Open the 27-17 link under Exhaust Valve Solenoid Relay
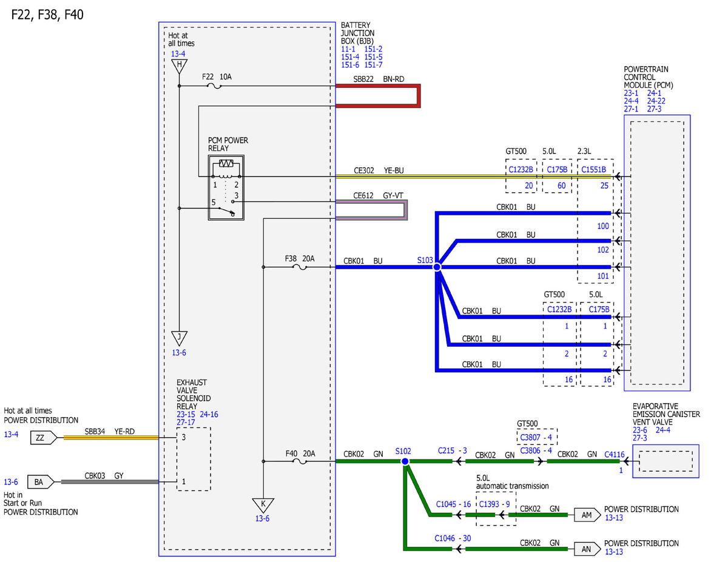The height and width of the screenshot is (562, 728). 186,422
